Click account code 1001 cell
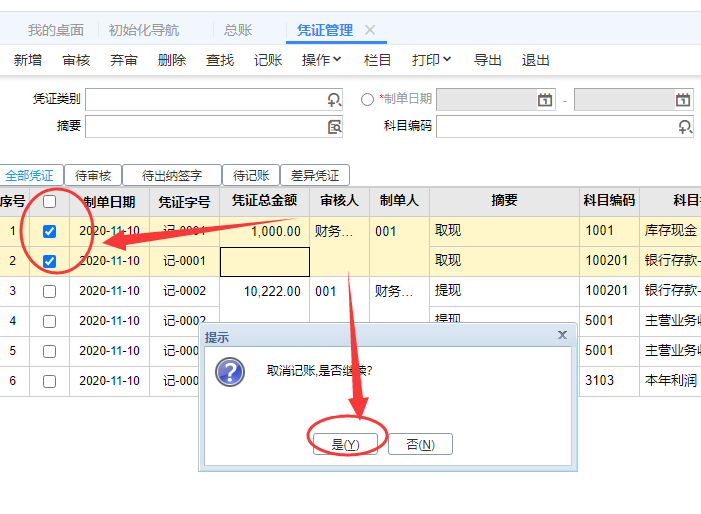Viewport: 701px width, 514px height. point(609,231)
